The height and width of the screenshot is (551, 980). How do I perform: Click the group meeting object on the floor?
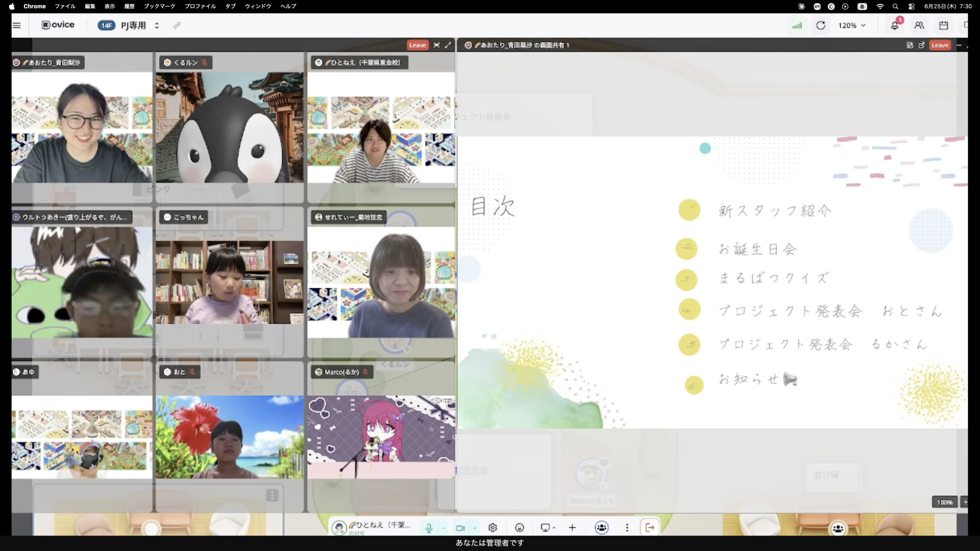[x=838, y=528]
